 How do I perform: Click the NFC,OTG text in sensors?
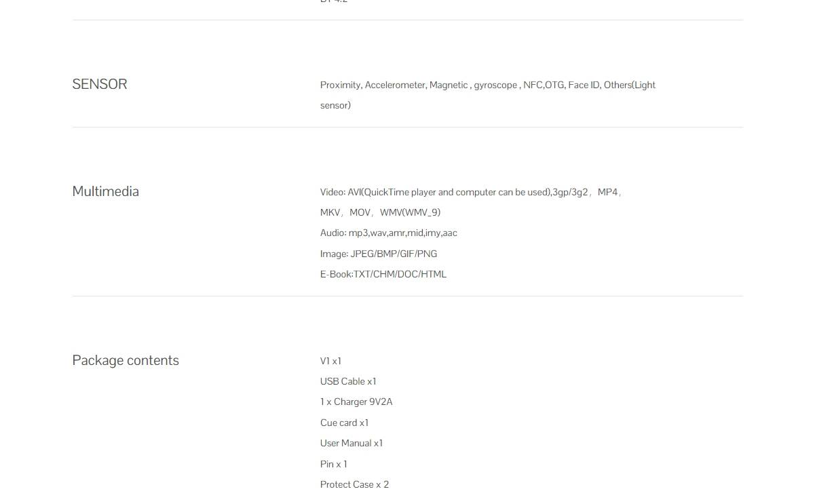tap(544, 85)
